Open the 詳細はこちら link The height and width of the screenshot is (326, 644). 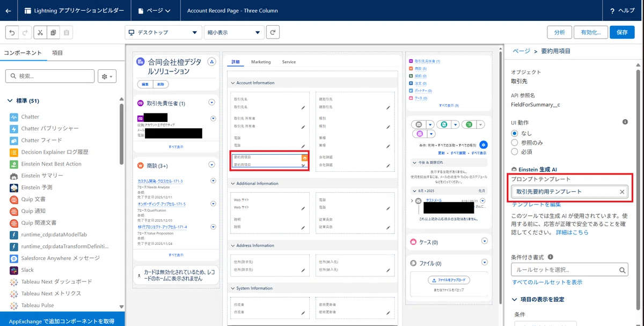572,233
